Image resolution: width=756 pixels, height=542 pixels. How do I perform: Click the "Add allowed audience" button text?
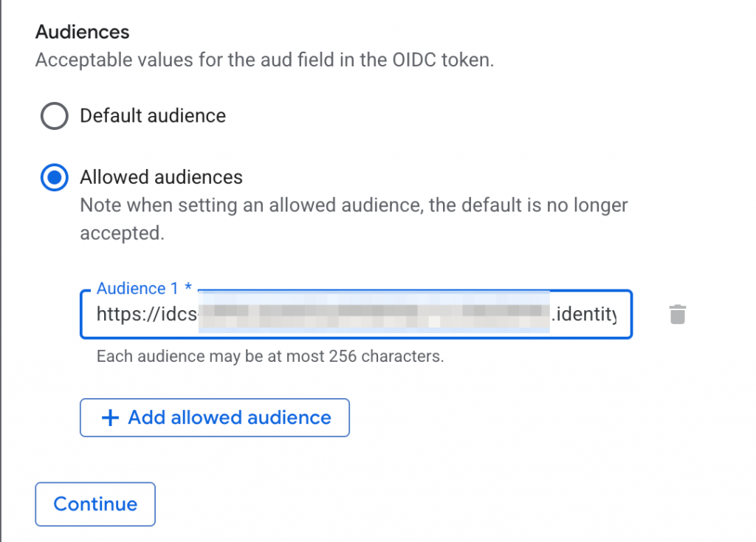[x=230, y=418]
